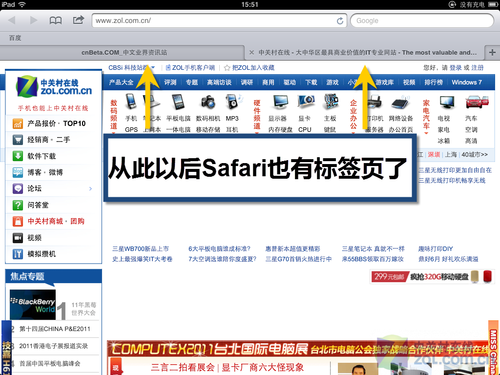Viewport: 500px width, 375px height.
Task: Open Windows 7 navigation menu item
Action: tap(467, 82)
